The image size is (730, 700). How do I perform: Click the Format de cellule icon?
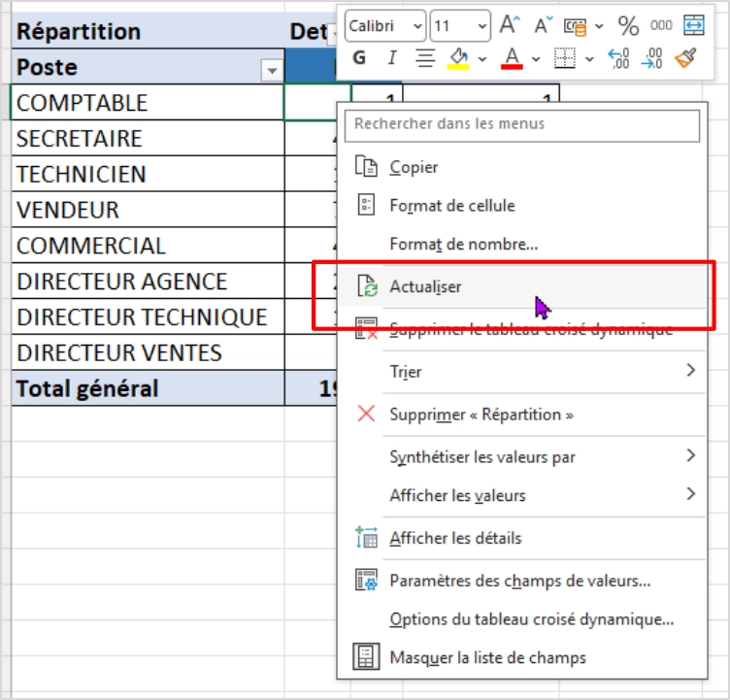tap(366, 205)
